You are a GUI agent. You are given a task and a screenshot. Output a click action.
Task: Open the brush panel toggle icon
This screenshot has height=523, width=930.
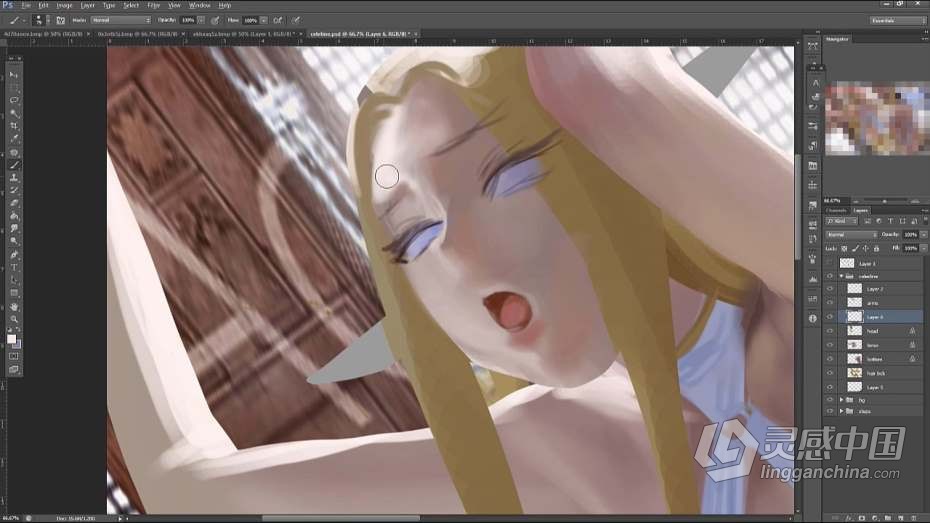[60, 20]
